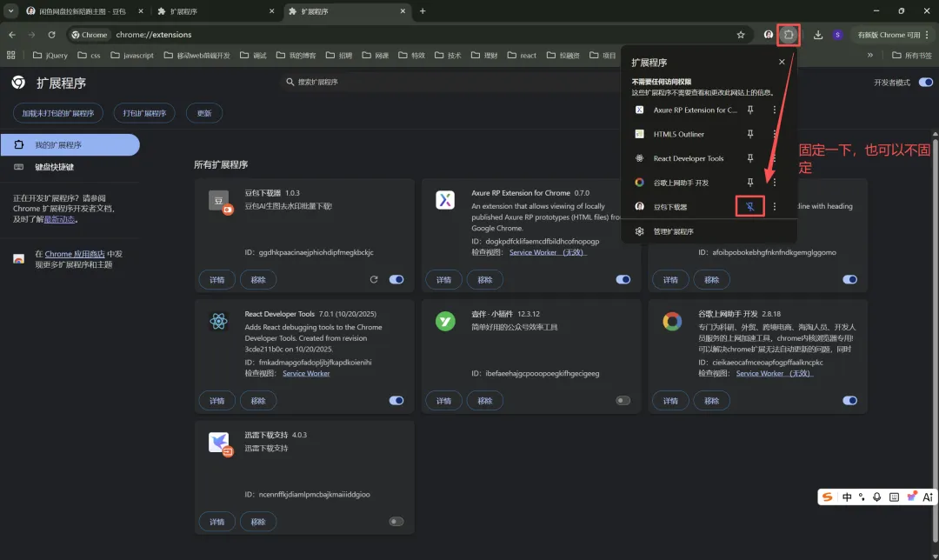The width and height of the screenshot is (939, 560).
Task: Enable the 迅雷下载支持 extension
Action: pos(396,522)
